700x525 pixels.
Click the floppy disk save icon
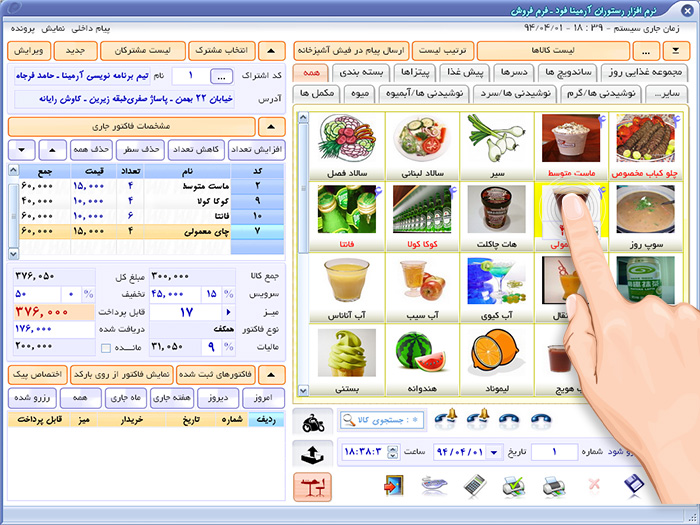(x=633, y=485)
